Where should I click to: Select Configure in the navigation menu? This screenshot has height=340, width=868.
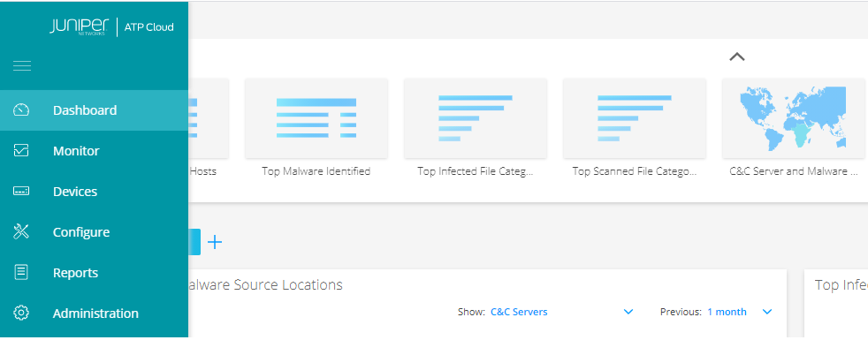(x=94, y=231)
